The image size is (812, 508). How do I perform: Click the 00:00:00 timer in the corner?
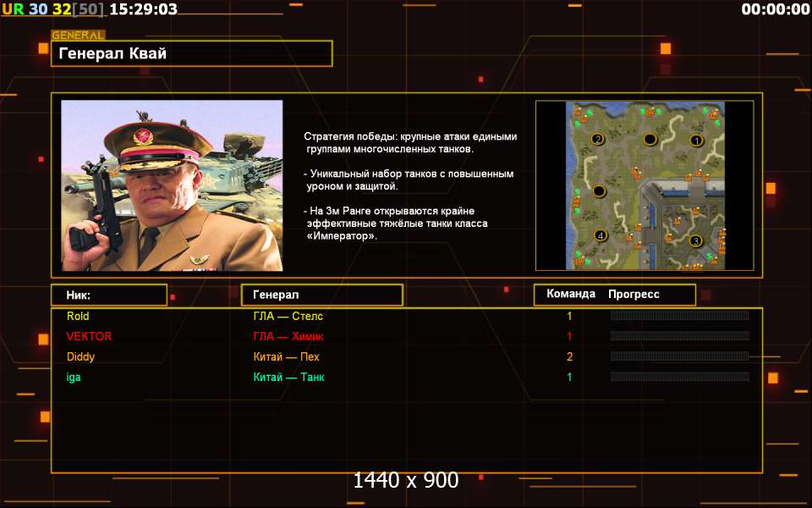click(776, 8)
